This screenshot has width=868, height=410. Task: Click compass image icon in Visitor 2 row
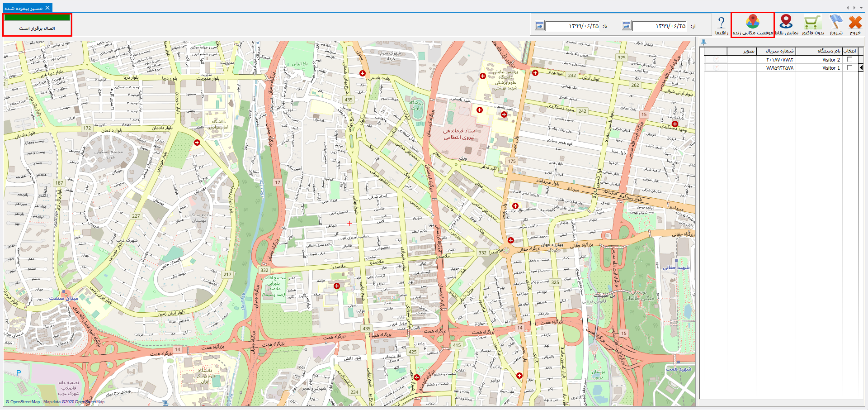[716, 60]
